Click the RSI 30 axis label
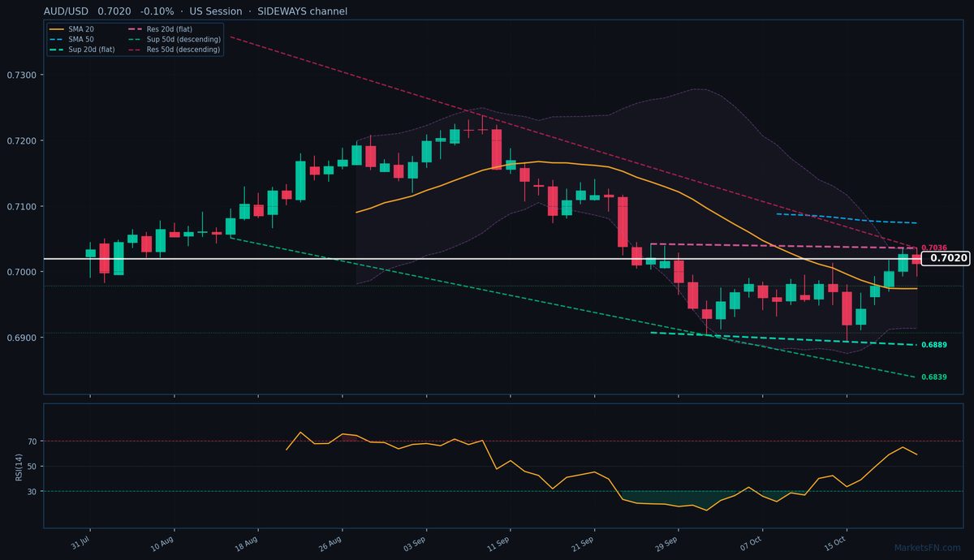 tap(32, 492)
